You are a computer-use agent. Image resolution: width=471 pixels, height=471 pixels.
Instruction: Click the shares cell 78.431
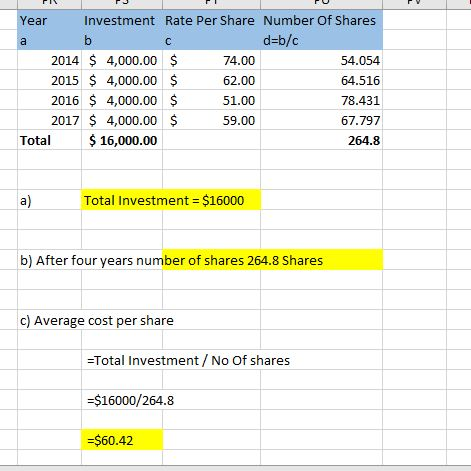pos(321,100)
